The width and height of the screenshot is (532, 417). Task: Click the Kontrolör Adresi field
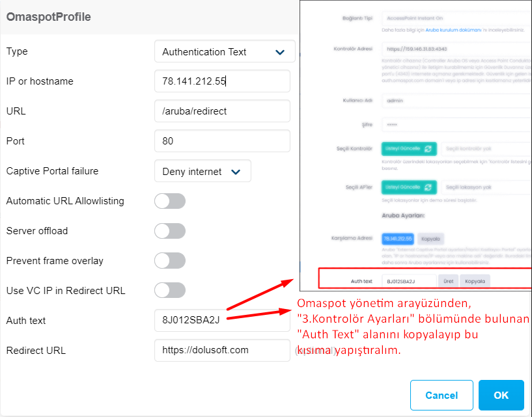[456, 49]
